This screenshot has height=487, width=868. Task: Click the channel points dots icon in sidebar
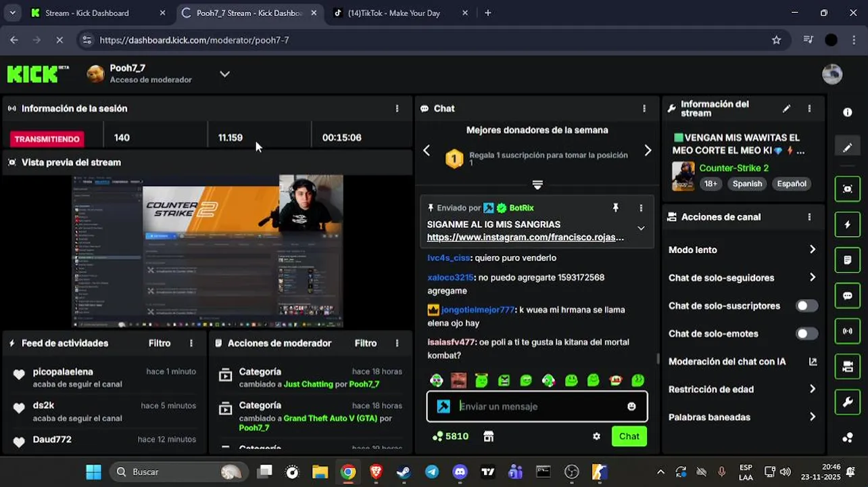pos(848,438)
